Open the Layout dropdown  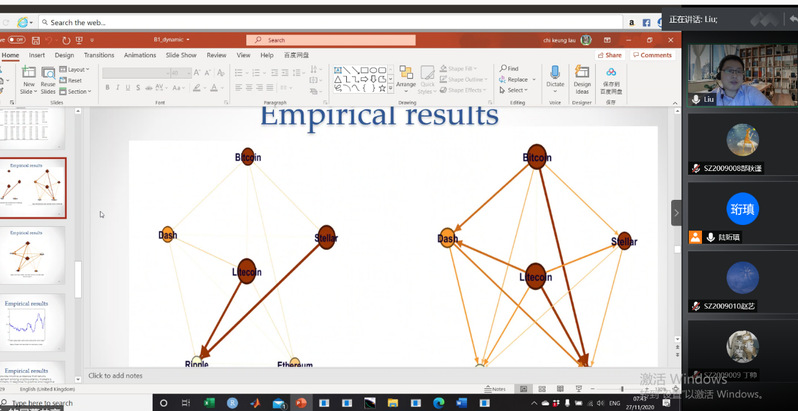click(x=77, y=70)
